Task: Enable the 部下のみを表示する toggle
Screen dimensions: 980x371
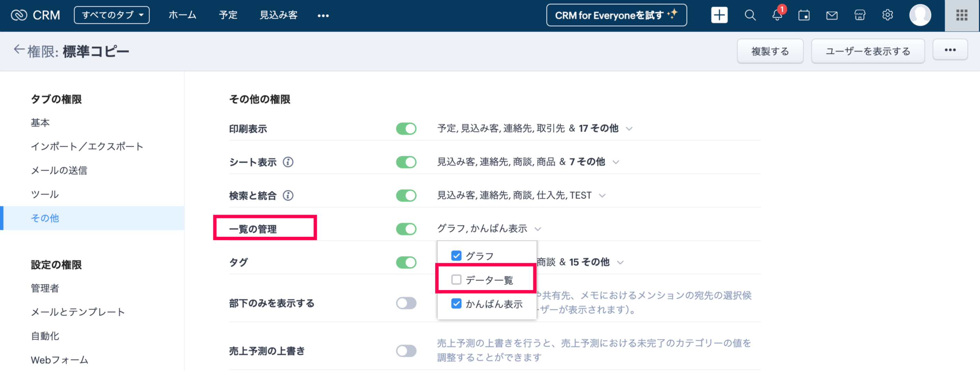Action: [x=406, y=303]
